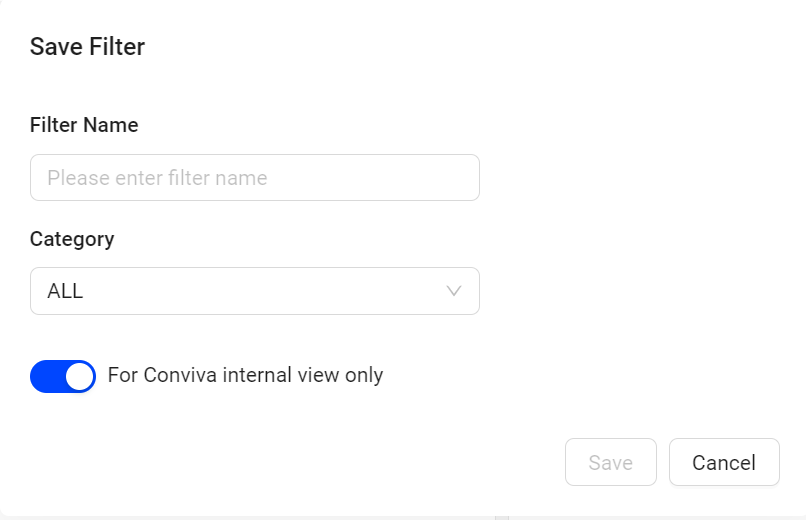Turn off the Conviva internal view toggle

coord(63,376)
